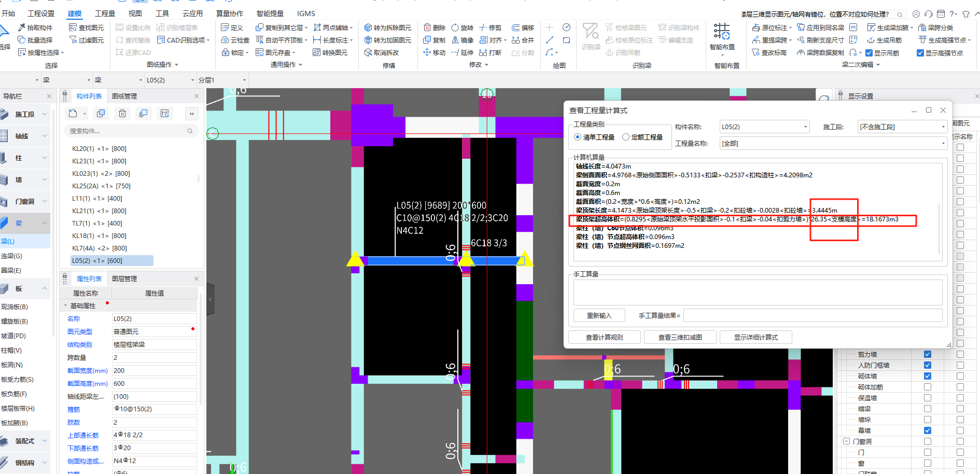Select 定额工程量 radio button
The width and height of the screenshot is (980, 474).
click(x=626, y=137)
